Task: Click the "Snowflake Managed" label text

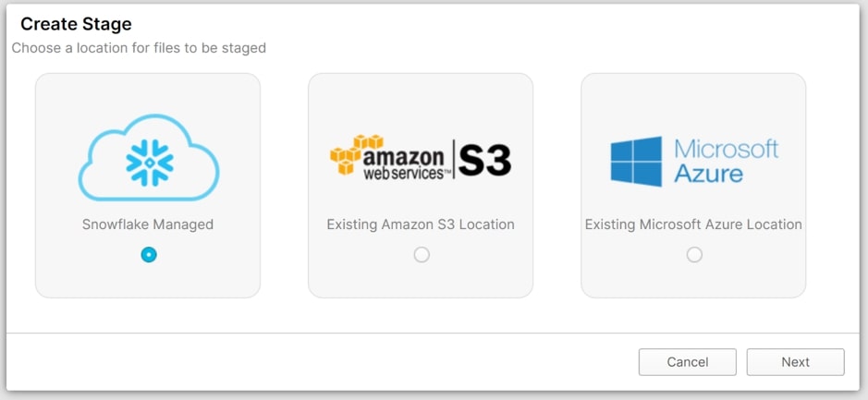Action: (148, 224)
